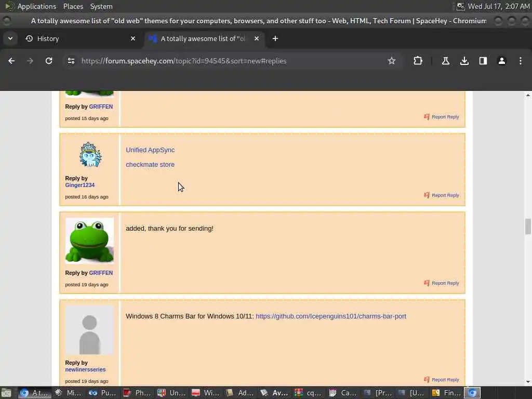This screenshot has height=399, width=532.
Task: Open the Downloads toolbar icon
Action: (464, 61)
